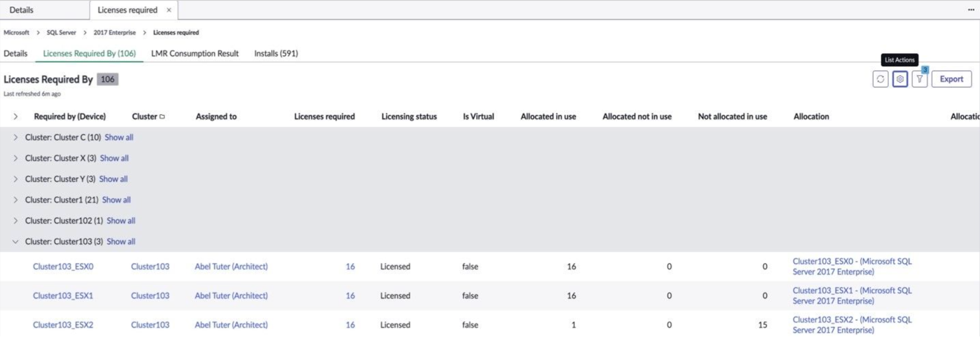This screenshot has height=342, width=980.
Task: Open LMR Consumption Result tab
Action: (x=195, y=53)
